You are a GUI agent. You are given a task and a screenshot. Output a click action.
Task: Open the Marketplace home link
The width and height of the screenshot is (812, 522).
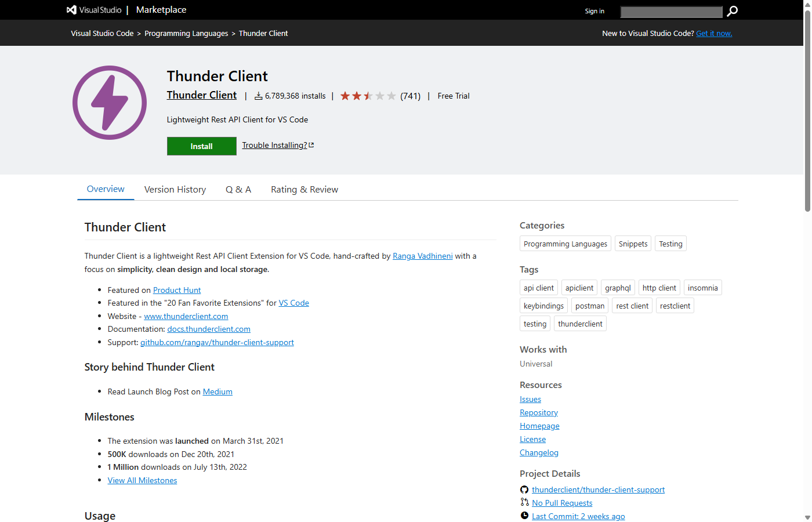tap(161, 10)
